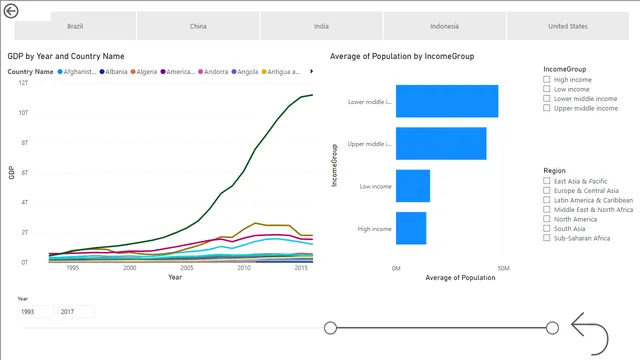Click the Afghanistan legend color dot
This screenshot has height=360, width=640.
click(x=60, y=72)
